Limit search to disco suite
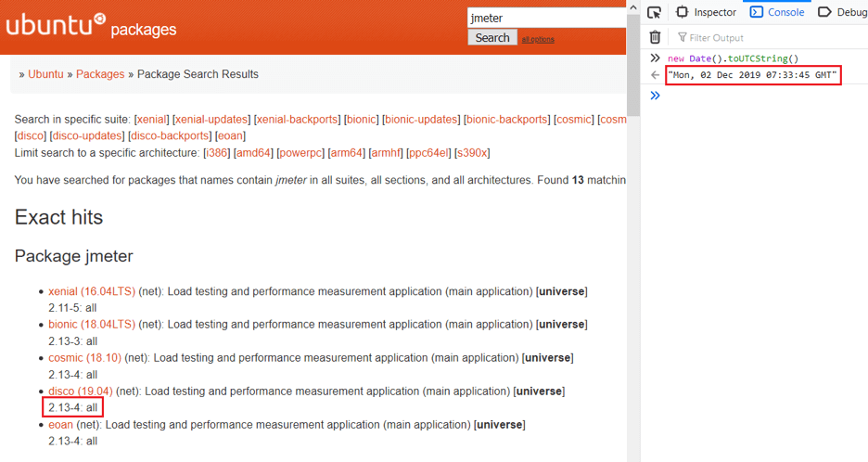Screen dimensions: 868x462 pyautogui.click(x=30, y=136)
